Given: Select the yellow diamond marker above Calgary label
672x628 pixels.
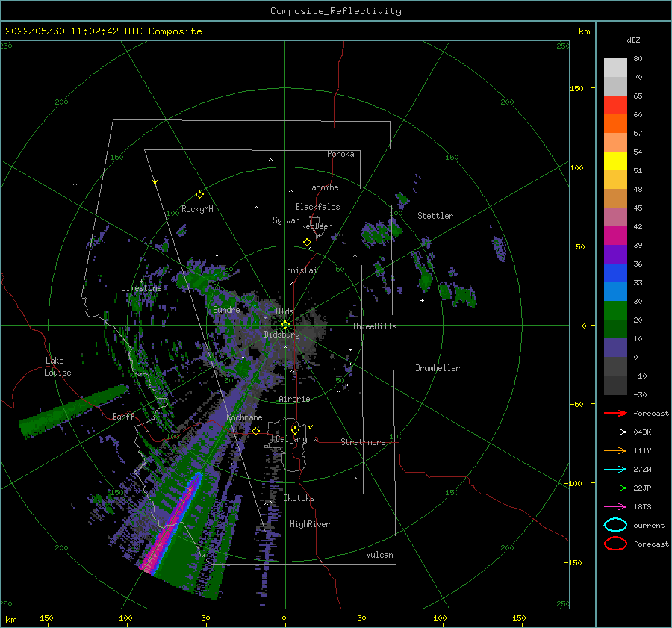Looking at the screenshot, I should pyautogui.click(x=295, y=430).
